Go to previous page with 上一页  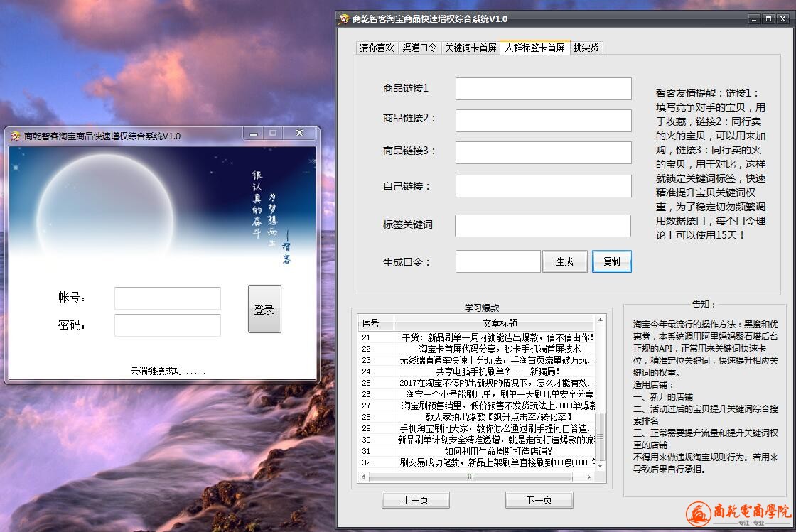coord(415,500)
